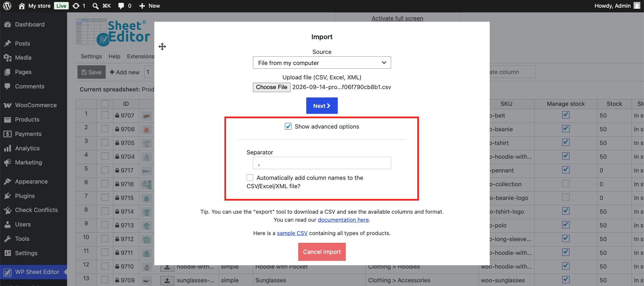The width and height of the screenshot is (644, 286).
Task: Click the Choose File button
Action: pos(271,87)
